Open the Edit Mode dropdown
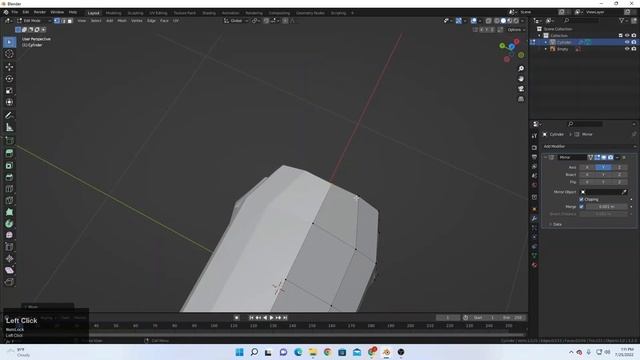 (x=33, y=21)
